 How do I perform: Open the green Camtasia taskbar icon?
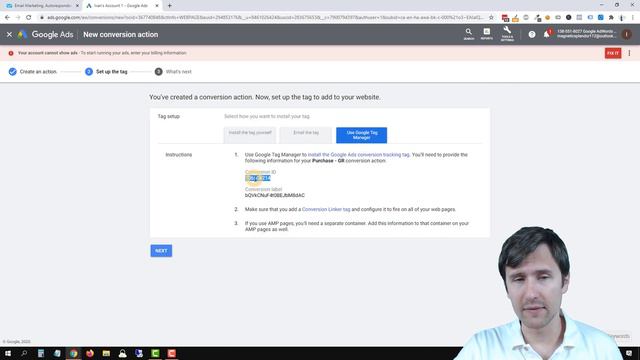coord(155,353)
